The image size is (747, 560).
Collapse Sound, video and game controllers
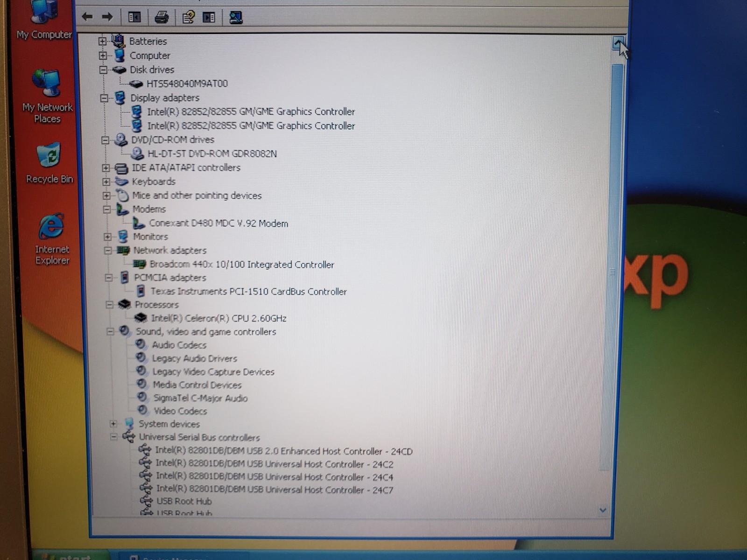click(110, 332)
